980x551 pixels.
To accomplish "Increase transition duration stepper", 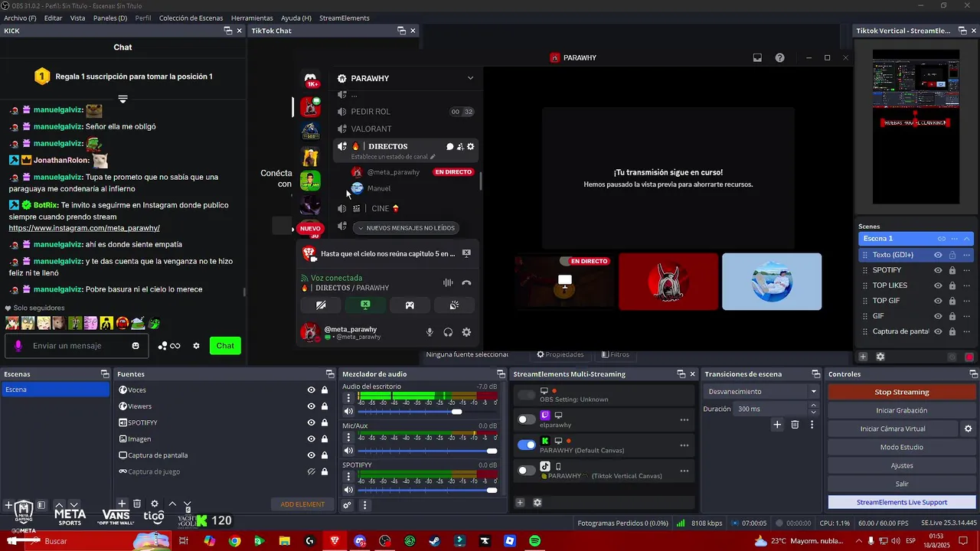I will pos(813,406).
